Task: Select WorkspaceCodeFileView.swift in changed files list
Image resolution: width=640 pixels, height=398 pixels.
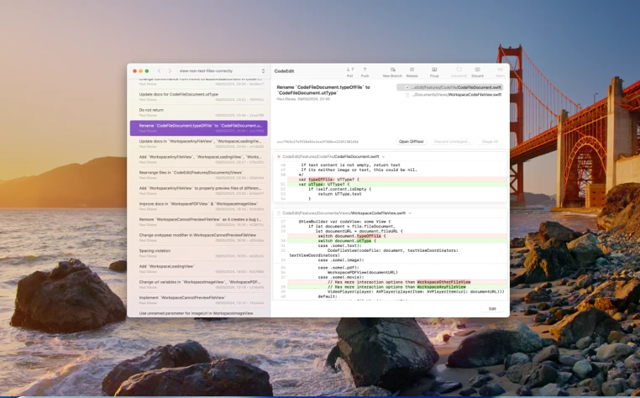Action: (x=450, y=95)
